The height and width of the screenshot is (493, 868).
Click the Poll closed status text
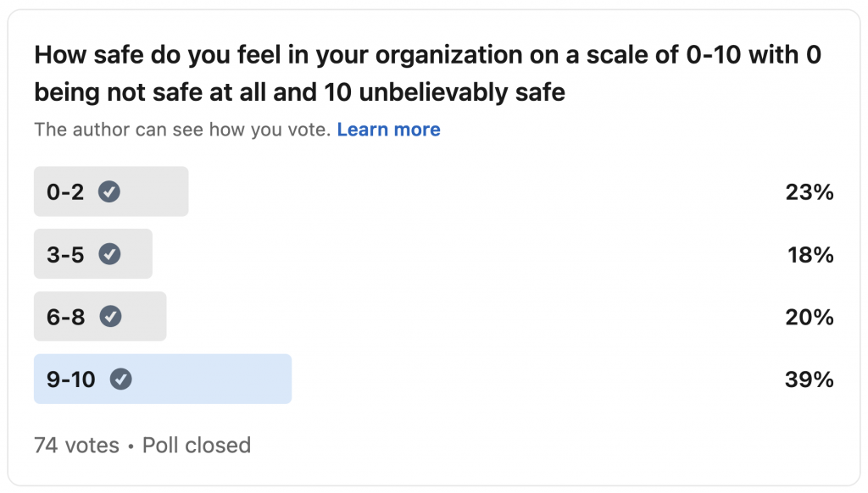click(x=197, y=445)
